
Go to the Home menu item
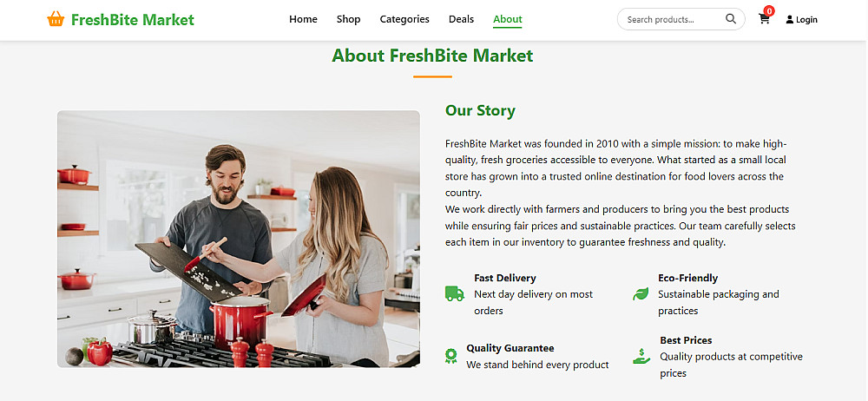tap(303, 19)
